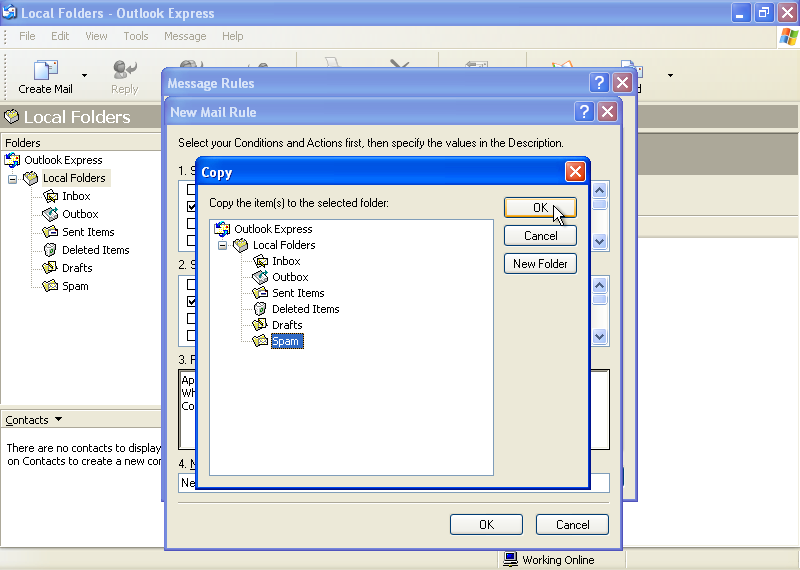This screenshot has width=800, height=570.
Task: Open help in Message Rules title bar
Action: pyautogui.click(x=599, y=82)
